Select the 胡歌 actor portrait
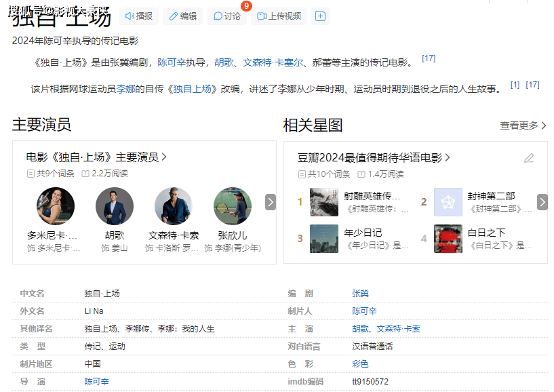The height and width of the screenshot is (392, 554). click(x=115, y=206)
